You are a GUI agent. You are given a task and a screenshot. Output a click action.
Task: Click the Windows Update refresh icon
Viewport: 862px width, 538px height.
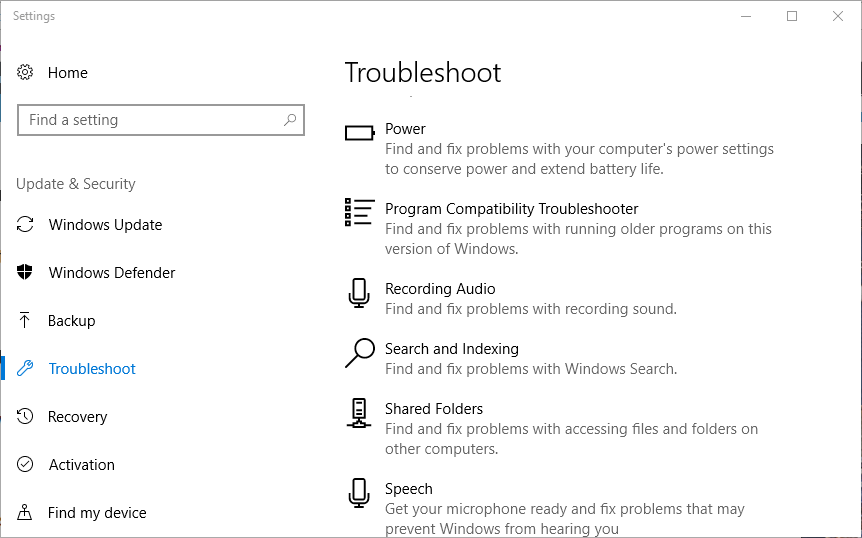click(x=25, y=224)
